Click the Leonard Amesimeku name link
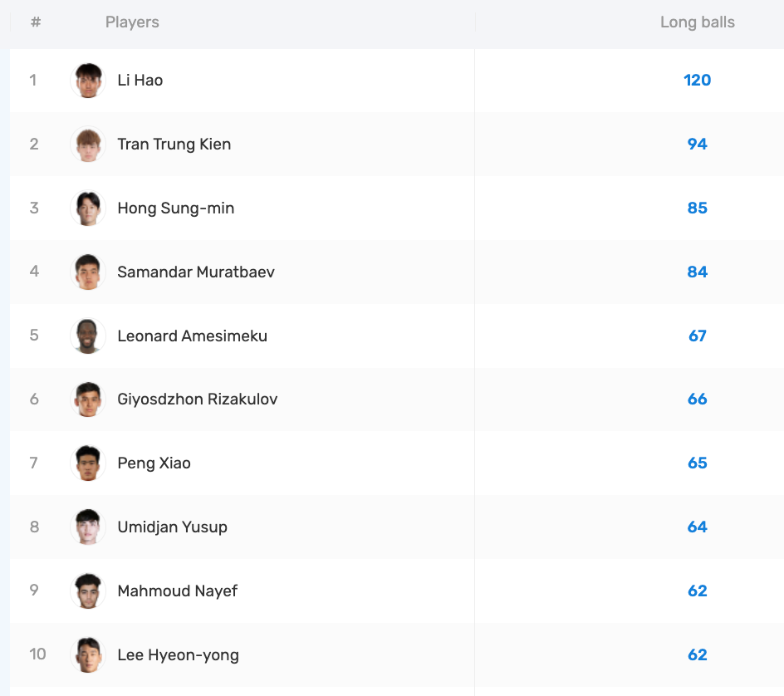The width and height of the screenshot is (784, 696). pyautogui.click(x=192, y=336)
